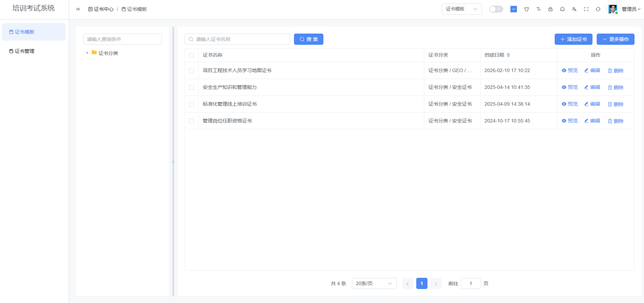Click the 前往 page number field
The image size is (644, 303).
pos(471,283)
